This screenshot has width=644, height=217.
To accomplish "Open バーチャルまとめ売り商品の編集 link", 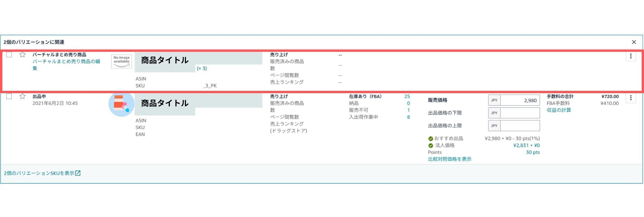I will click(66, 65).
